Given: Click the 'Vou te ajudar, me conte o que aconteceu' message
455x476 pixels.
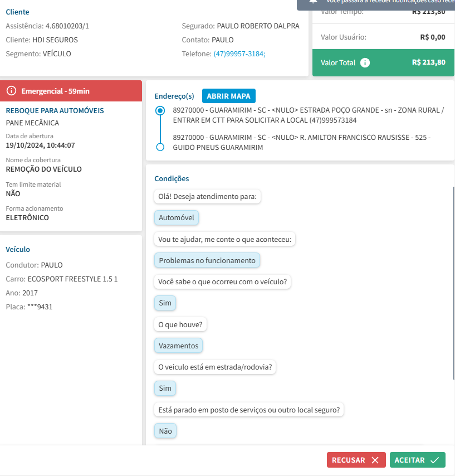Looking at the screenshot, I should pyautogui.click(x=224, y=239).
